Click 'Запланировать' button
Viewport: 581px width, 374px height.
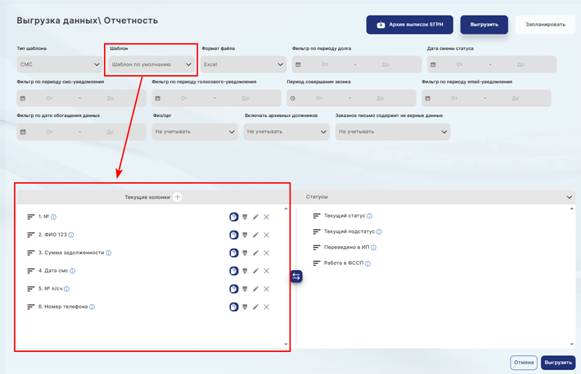tap(545, 25)
